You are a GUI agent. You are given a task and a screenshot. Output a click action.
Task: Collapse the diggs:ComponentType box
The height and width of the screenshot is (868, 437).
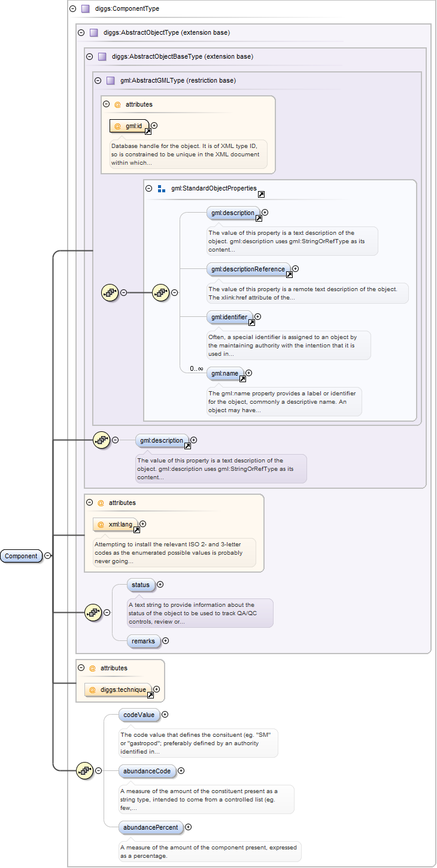(73, 9)
